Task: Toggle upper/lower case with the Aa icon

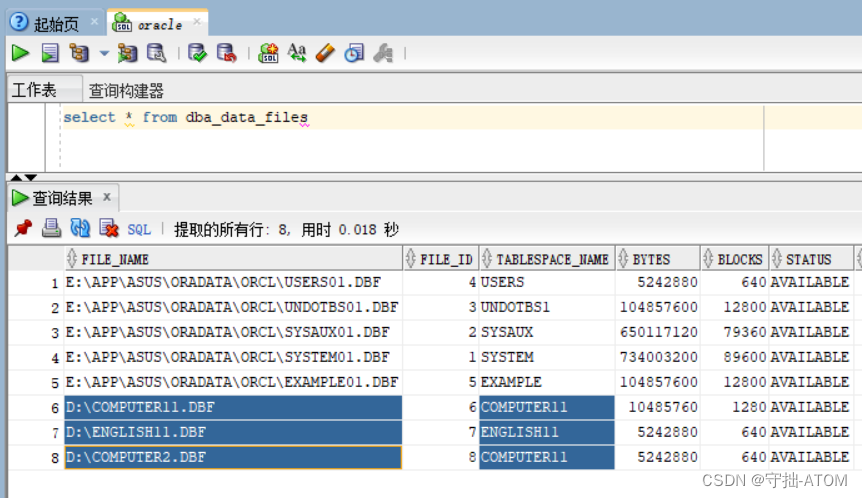Action: tap(297, 53)
